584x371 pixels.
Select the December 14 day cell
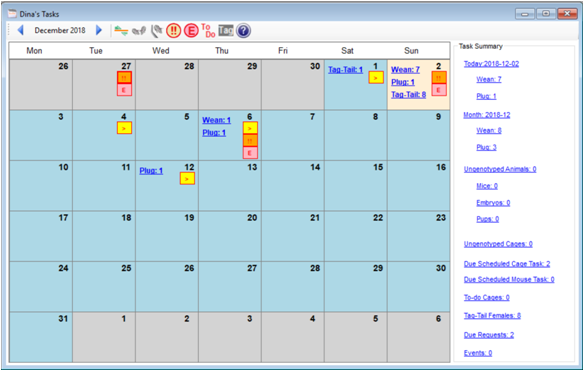293,186
